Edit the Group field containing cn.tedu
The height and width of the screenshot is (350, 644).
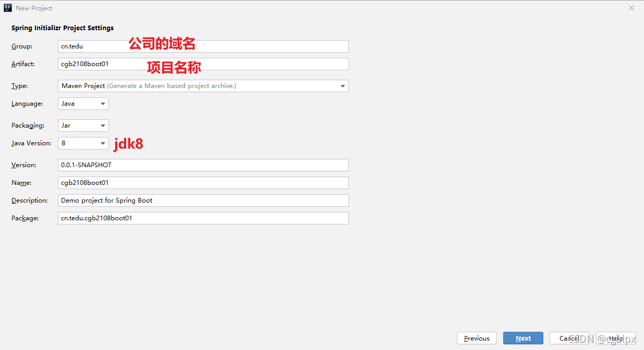203,46
